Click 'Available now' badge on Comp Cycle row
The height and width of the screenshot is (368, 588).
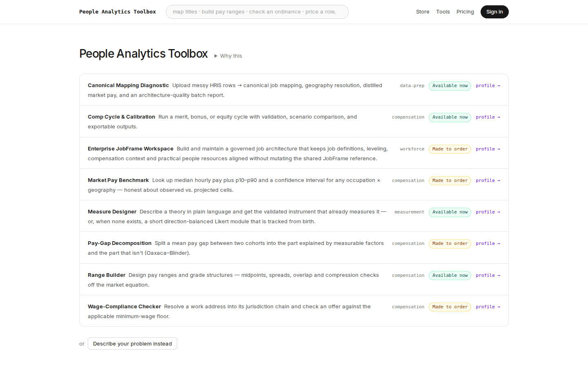coord(450,117)
